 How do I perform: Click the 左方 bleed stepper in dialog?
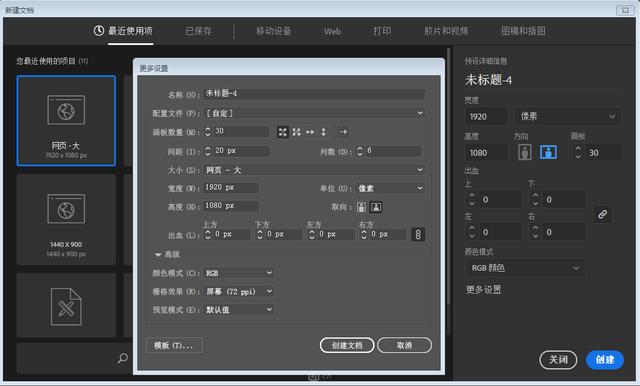click(x=312, y=234)
